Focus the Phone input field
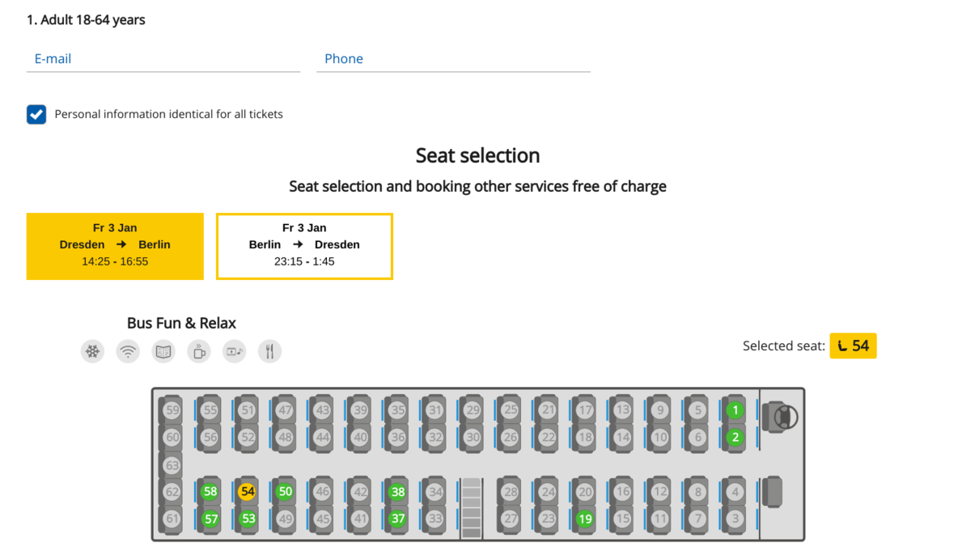Viewport: 971px width, 560px height. (453, 59)
